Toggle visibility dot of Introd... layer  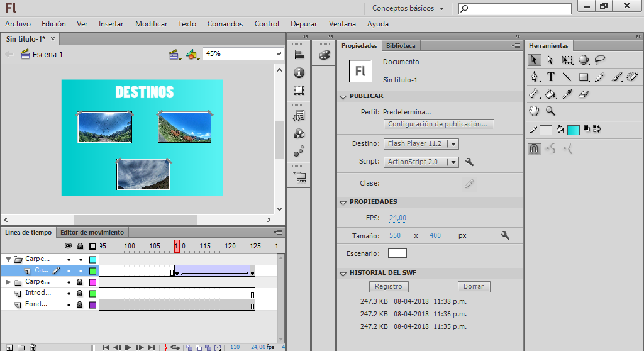click(x=69, y=293)
